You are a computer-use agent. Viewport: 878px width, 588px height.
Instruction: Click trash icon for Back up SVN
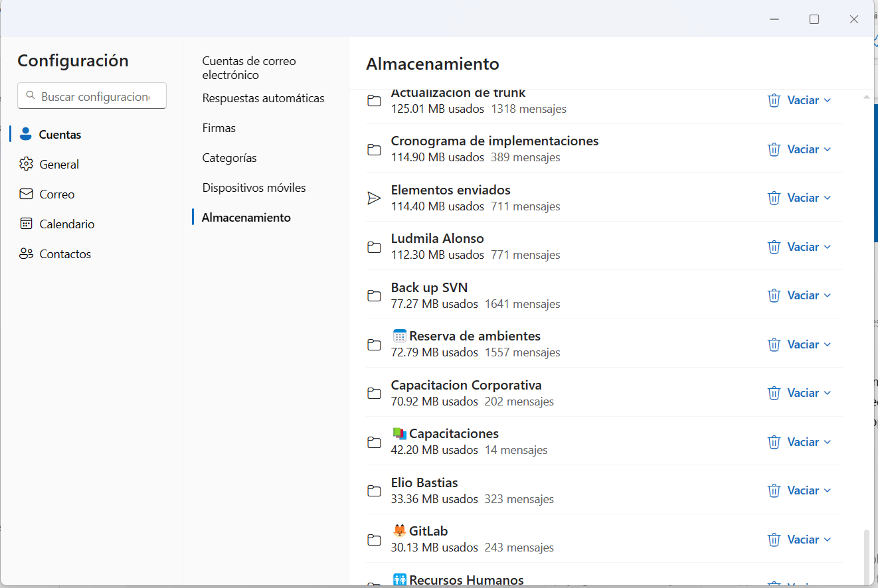point(774,295)
